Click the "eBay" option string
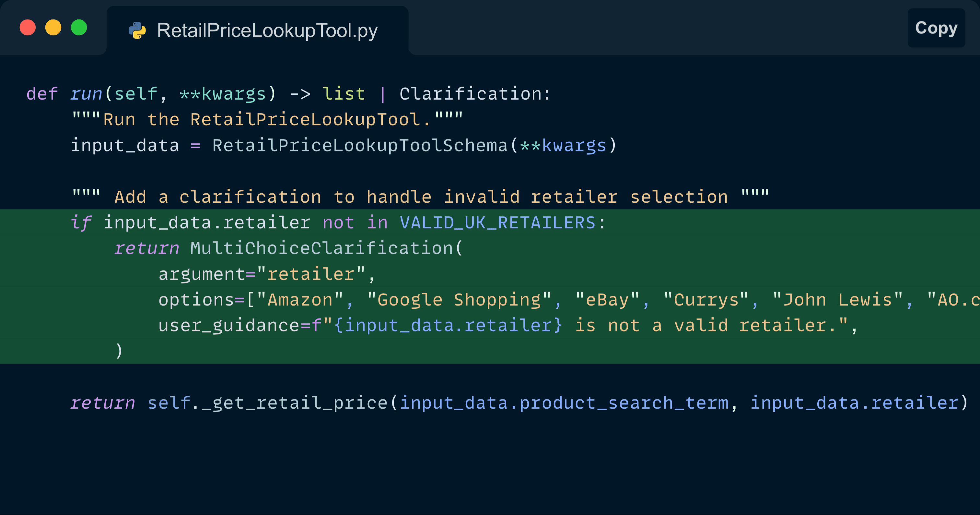 pyautogui.click(x=608, y=300)
